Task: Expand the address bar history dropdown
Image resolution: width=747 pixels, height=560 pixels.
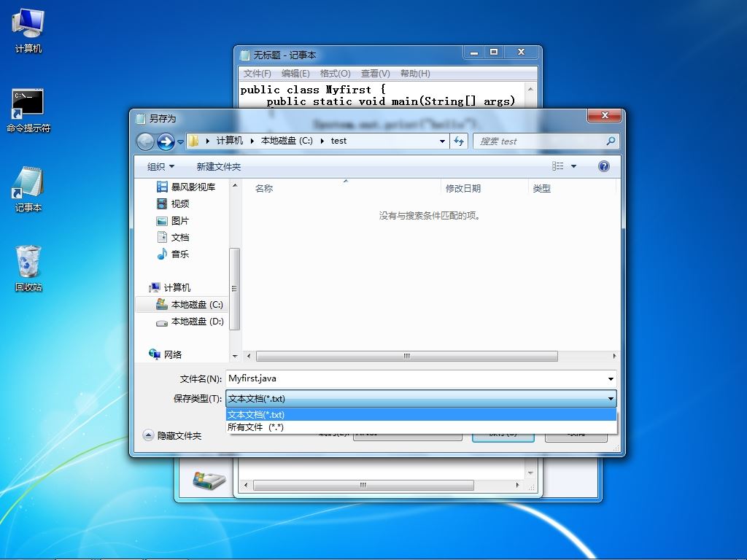Action: pos(442,141)
